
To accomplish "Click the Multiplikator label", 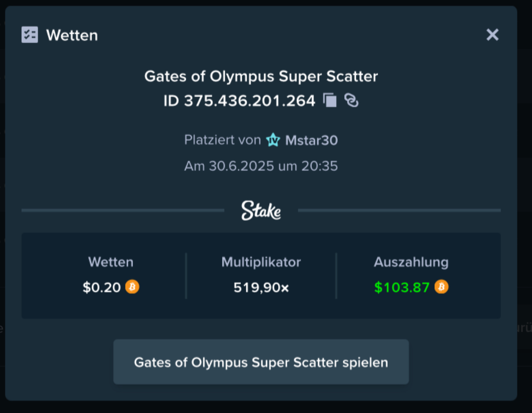I will click(261, 262).
